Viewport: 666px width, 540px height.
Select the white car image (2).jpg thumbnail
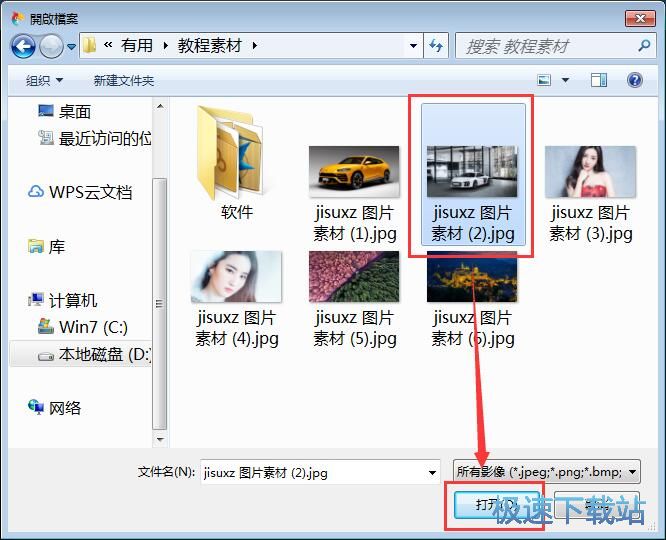click(472, 172)
